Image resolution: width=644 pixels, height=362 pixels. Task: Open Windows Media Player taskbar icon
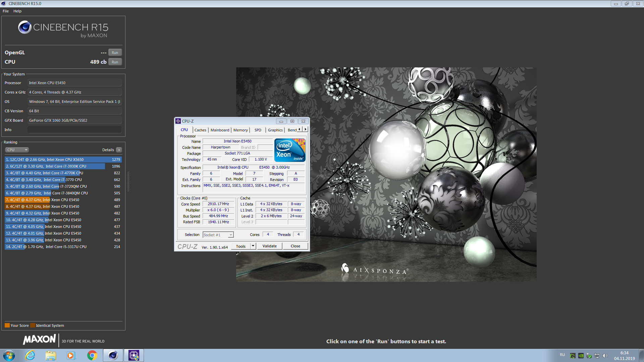(x=71, y=355)
